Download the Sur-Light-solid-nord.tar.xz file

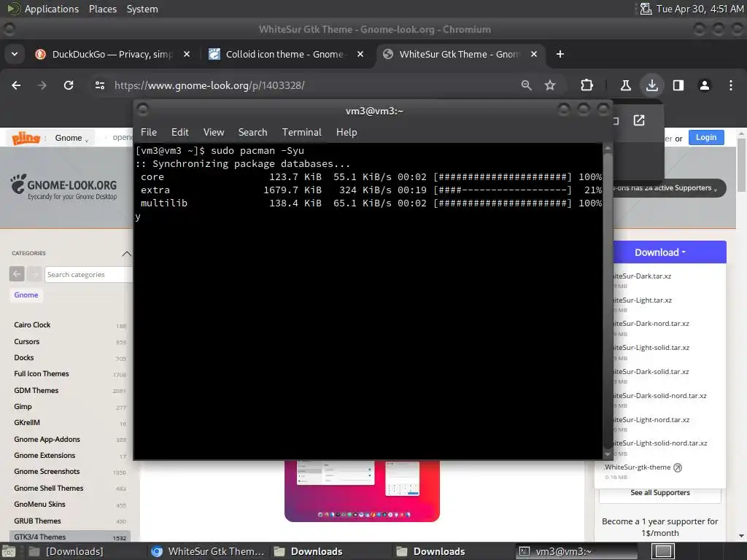point(659,443)
